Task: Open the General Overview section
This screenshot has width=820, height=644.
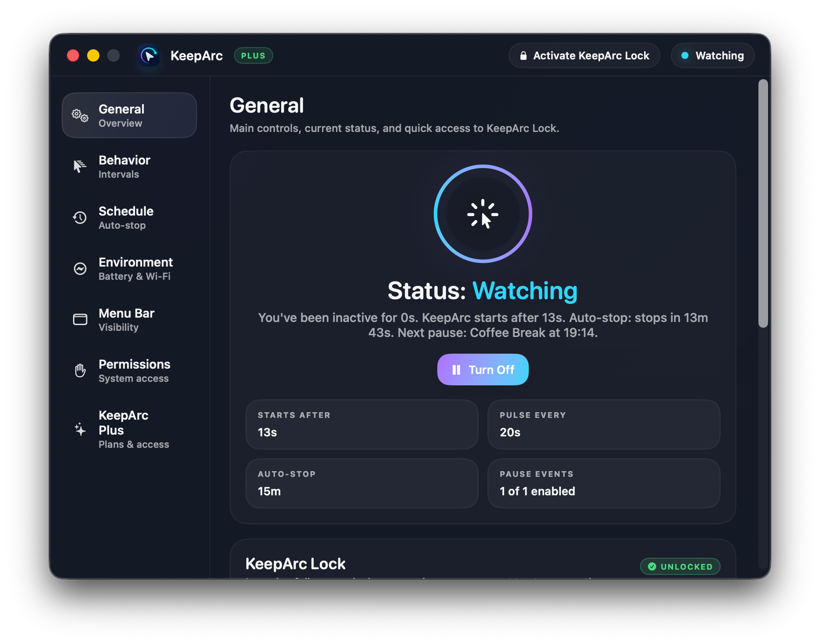Action: pyautogui.click(x=129, y=115)
